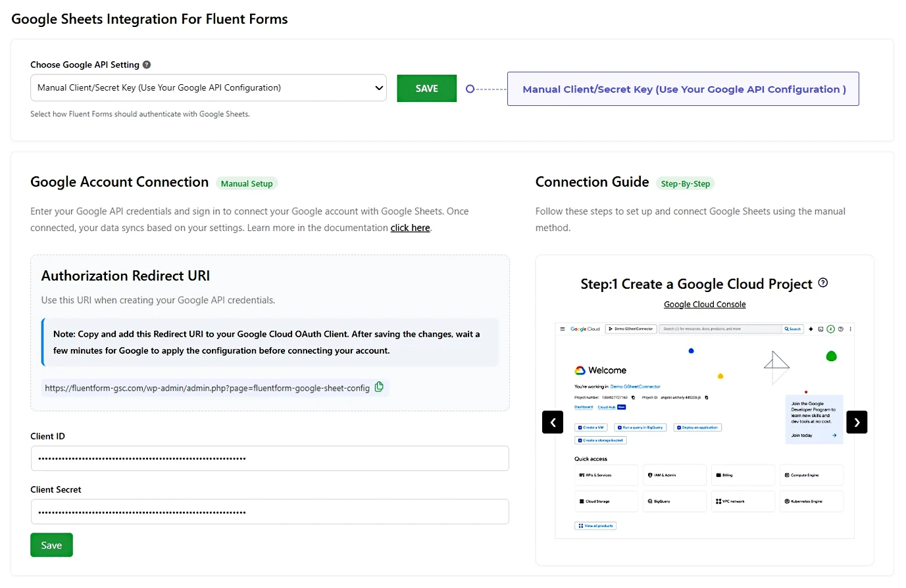Click the help icon beside Choose Google API Setting
Screen dimensions: 906x588
coord(147,64)
